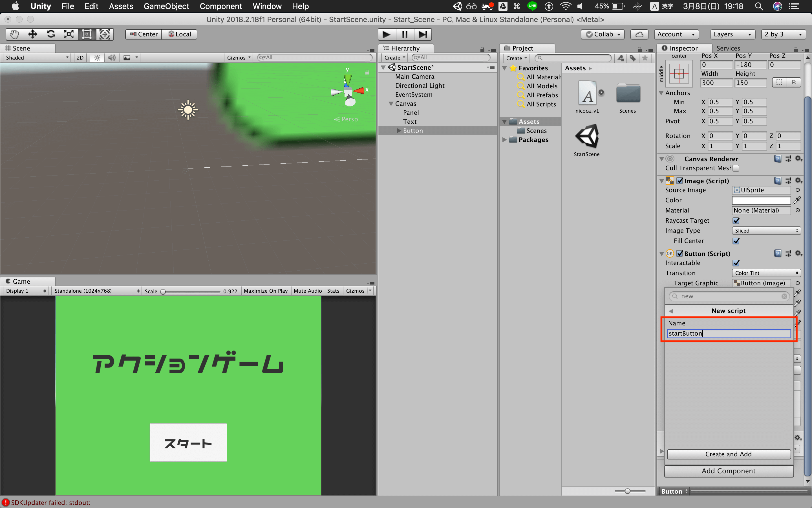
Task: Click the Pause button
Action: click(x=405, y=34)
